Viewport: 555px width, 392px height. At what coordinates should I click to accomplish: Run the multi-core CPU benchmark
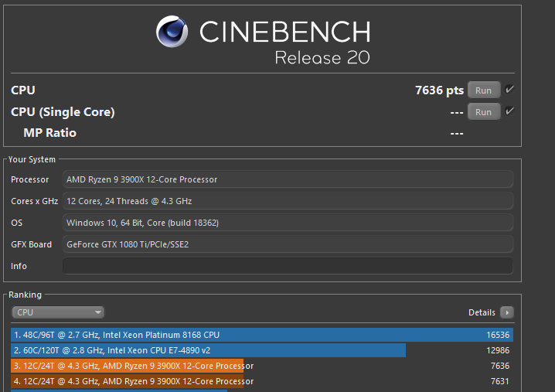(483, 90)
